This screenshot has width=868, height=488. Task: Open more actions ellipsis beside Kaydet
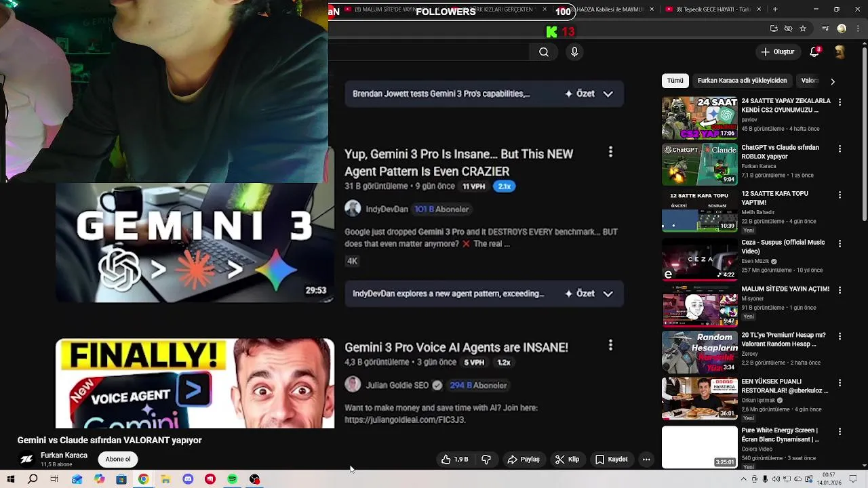tap(646, 460)
